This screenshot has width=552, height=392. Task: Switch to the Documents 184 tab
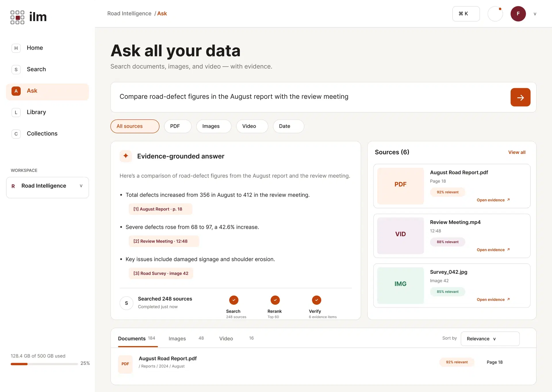(x=138, y=339)
